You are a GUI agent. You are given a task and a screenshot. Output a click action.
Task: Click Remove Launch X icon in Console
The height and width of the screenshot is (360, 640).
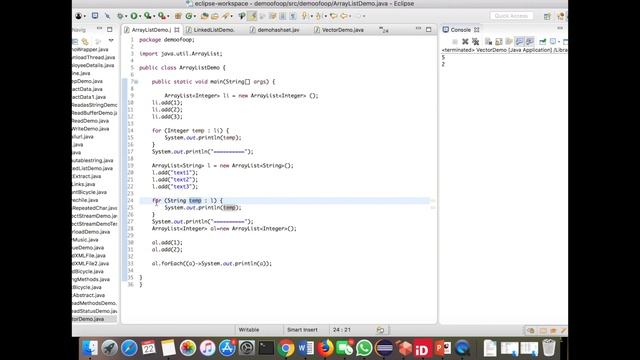(465, 42)
